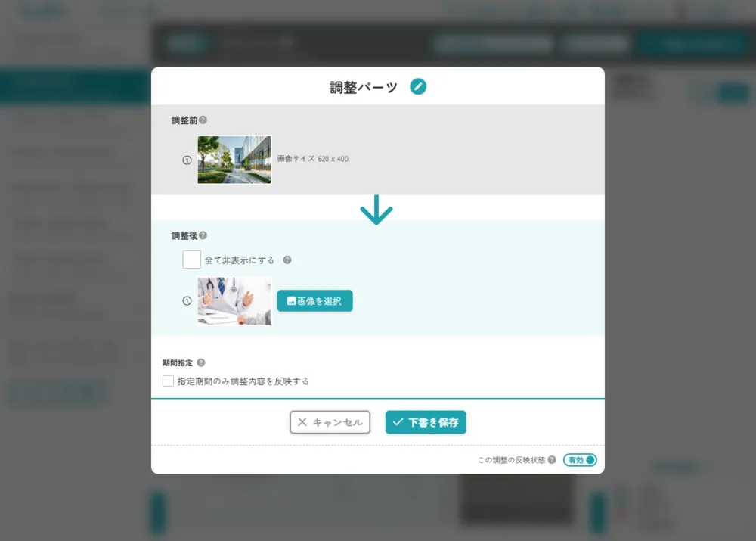
Task: Open help icon next to 調整前
Action: pyautogui.click(x=203, y=120)
